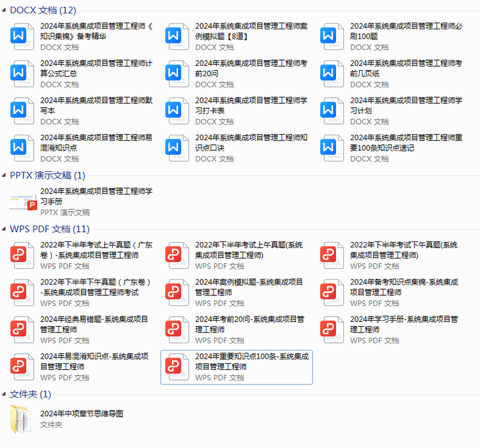Click the PPTX 学习手册 presentation thumbnail
Viewport: 480px width, 448px height.
[23, 201]
